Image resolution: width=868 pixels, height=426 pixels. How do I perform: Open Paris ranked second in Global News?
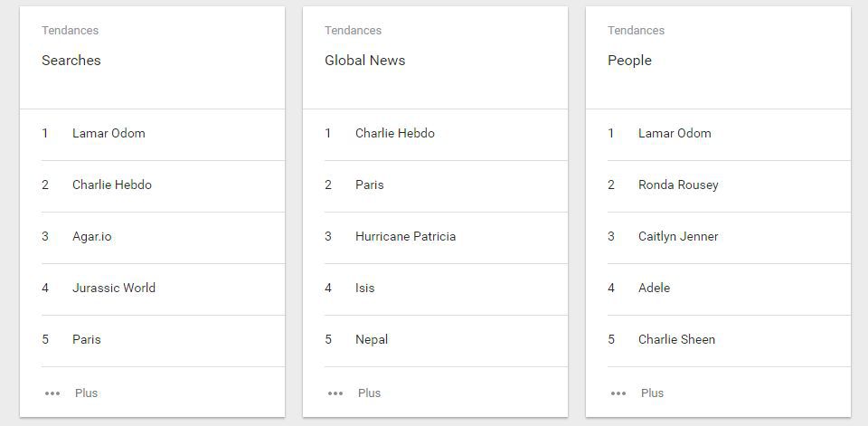[x=370, y=185]
